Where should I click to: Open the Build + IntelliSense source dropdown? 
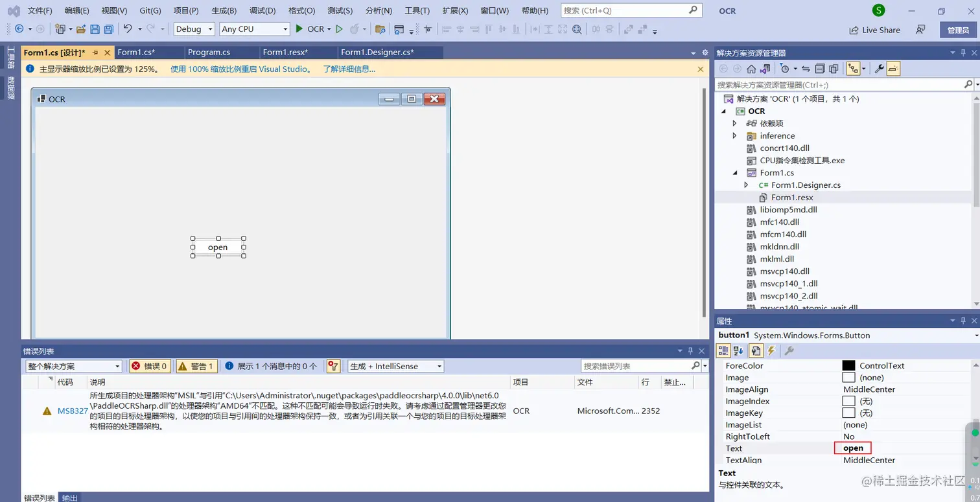(395, 366)
